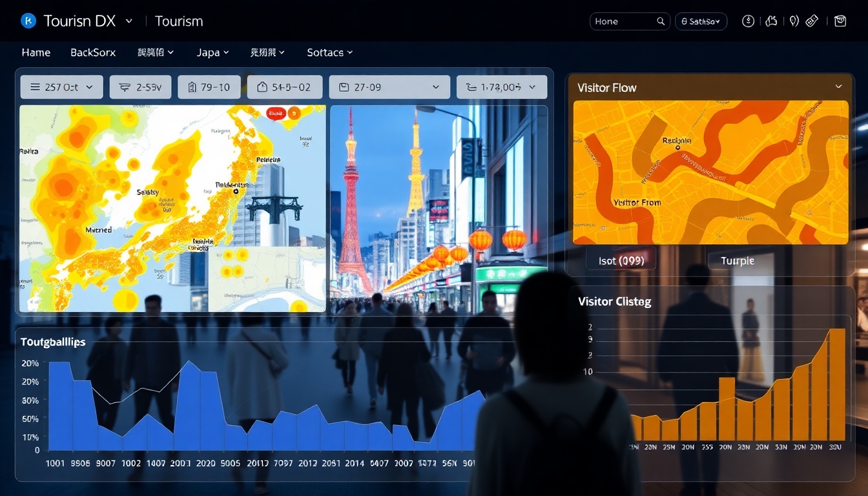This screenshot has width=868, height=496.
Task: Click the red badge marker on the heatmap
Action: pos(276,114)
